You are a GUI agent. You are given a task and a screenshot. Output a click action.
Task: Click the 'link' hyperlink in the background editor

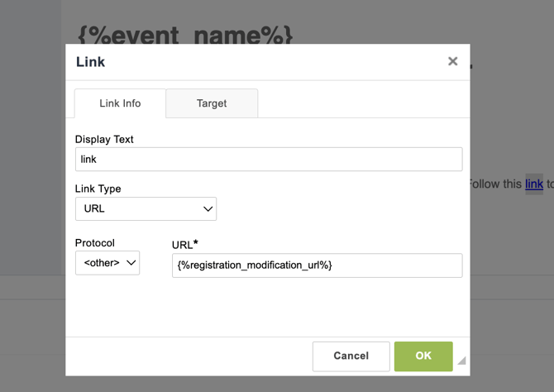point(534,184)
